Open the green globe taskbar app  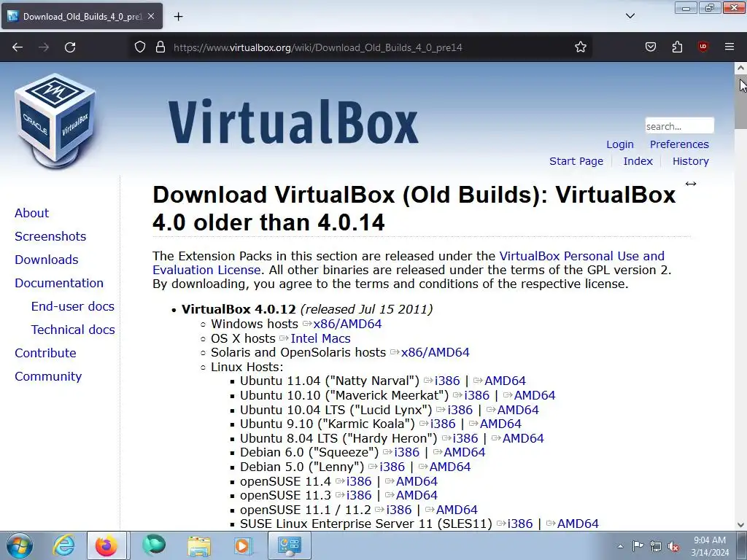(x=153, y=545)
